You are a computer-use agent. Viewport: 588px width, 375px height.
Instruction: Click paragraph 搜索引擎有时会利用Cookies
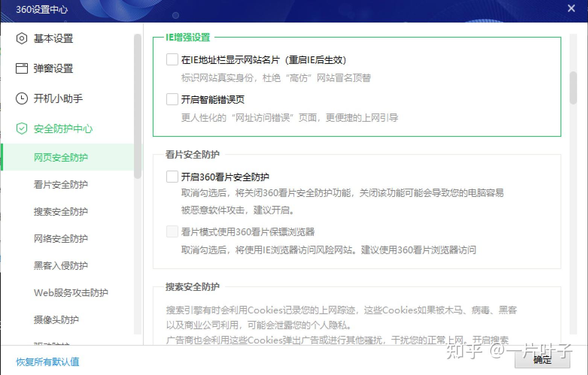[x=342, y=325]
